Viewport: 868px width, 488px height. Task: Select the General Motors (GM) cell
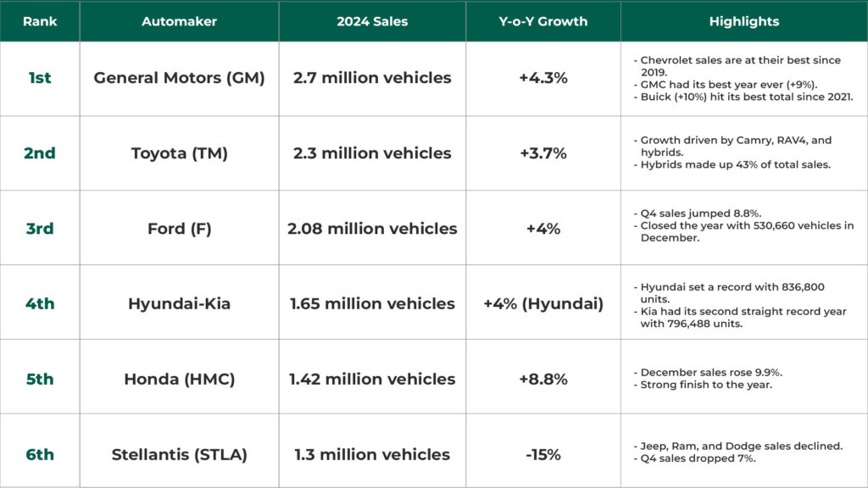point(178,77)
